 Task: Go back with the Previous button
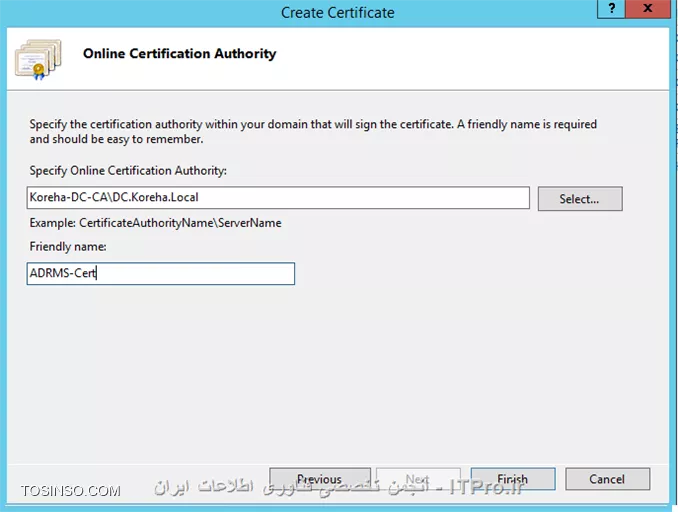[320, 479]
